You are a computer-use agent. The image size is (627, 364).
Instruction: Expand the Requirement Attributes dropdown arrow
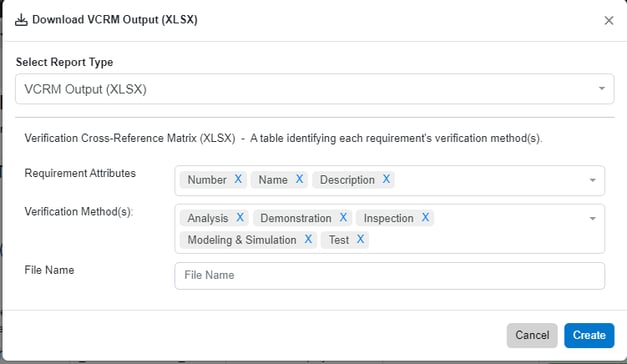593,180
